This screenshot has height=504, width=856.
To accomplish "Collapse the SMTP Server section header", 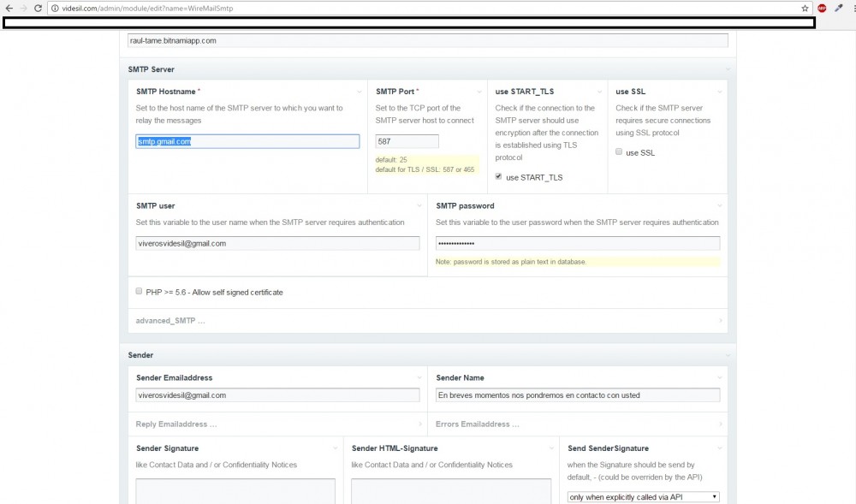I will click(x=152, y=69).
